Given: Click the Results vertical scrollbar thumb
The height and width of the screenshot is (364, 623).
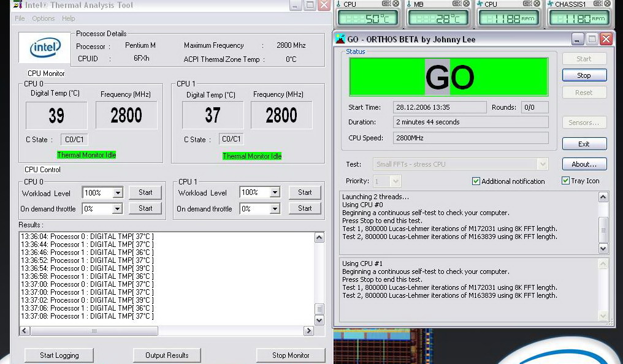Looking at the screenshot, I should coord(319,309).
